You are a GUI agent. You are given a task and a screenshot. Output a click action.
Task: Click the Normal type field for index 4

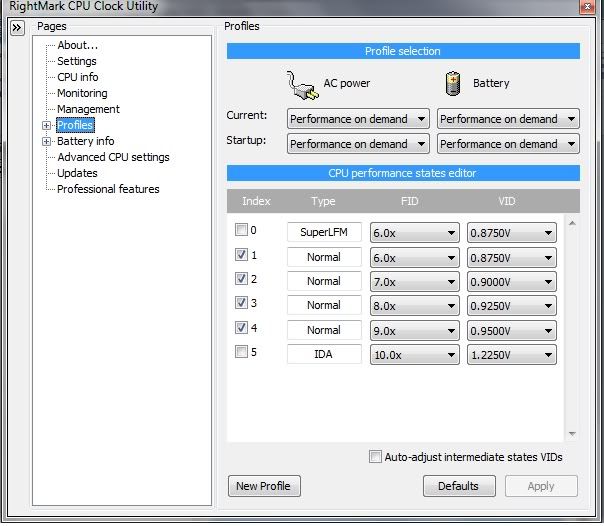tap(324, 330)
